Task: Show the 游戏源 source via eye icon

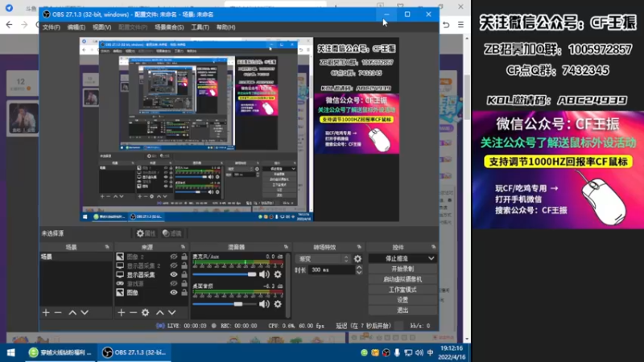Action: [x=174, y=284]
